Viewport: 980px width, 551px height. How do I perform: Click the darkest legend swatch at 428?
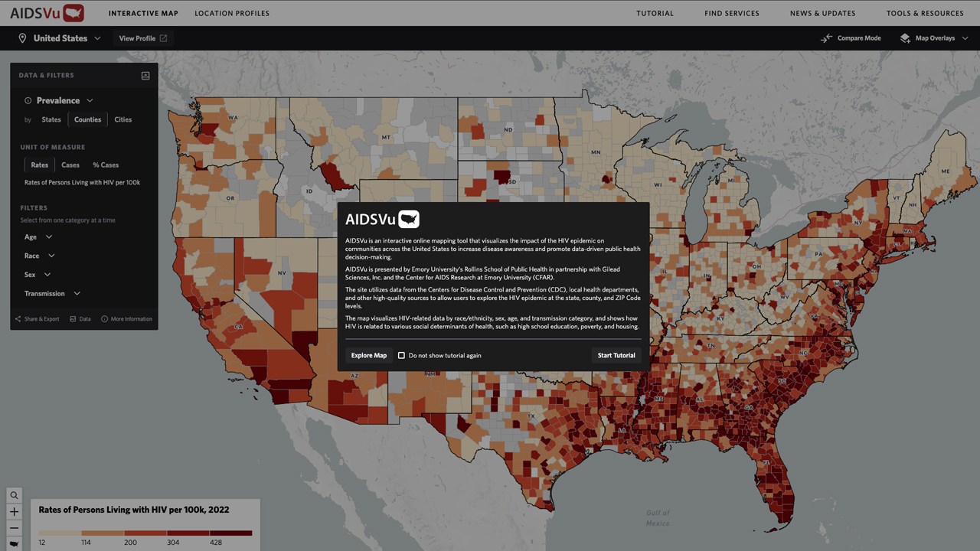tap(230, 533)
